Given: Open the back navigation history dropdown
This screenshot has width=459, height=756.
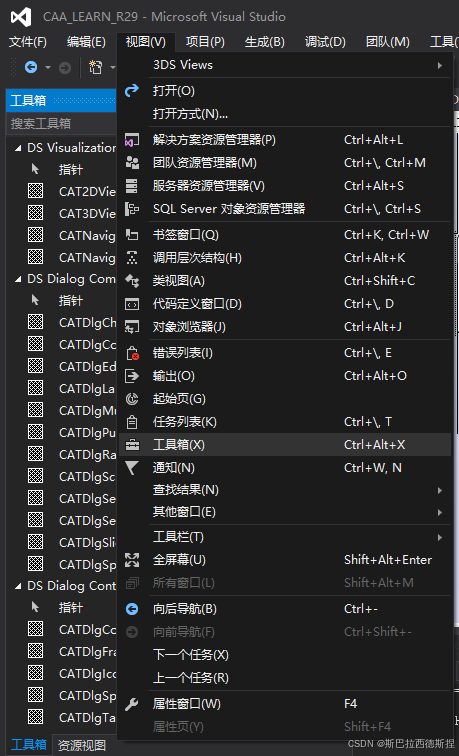Looking at the screenshot, I should pyautogui.click(x=48, y=68).
